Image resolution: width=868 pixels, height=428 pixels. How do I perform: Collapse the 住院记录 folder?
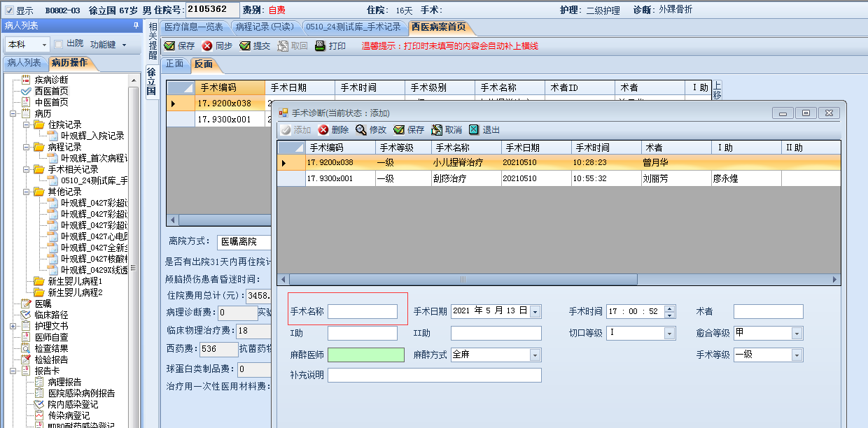pyautogui.click(x=27, y=124)
